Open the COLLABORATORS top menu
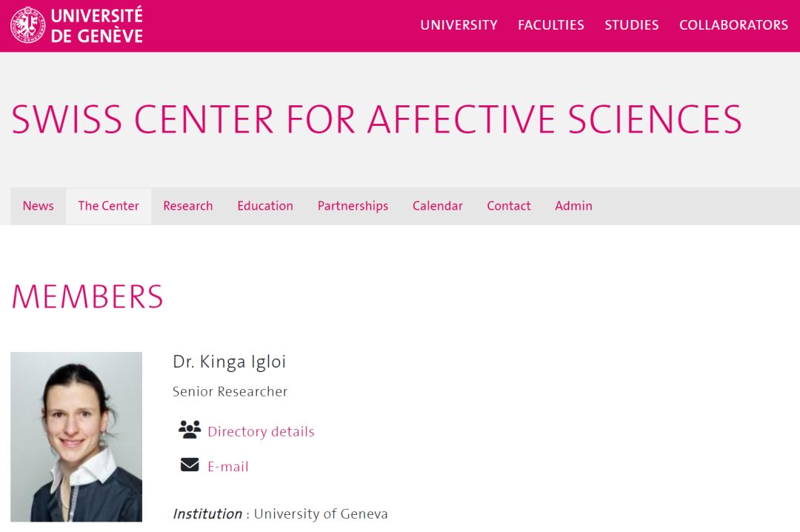800x532 pixels. 733,25
